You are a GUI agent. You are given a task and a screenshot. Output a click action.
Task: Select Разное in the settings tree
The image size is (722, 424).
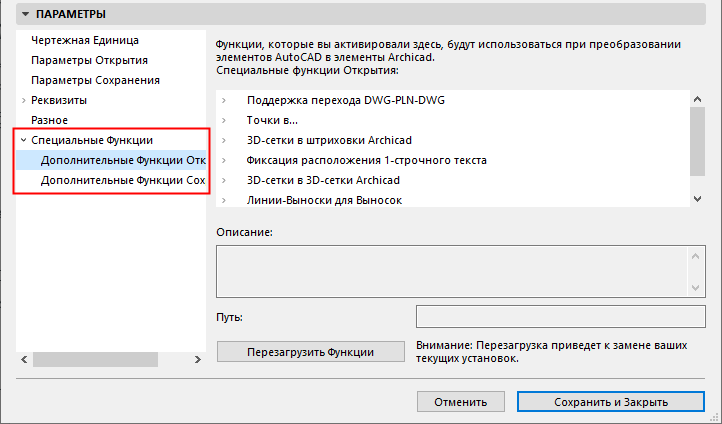pyautogui.click(x=50, y=120)
